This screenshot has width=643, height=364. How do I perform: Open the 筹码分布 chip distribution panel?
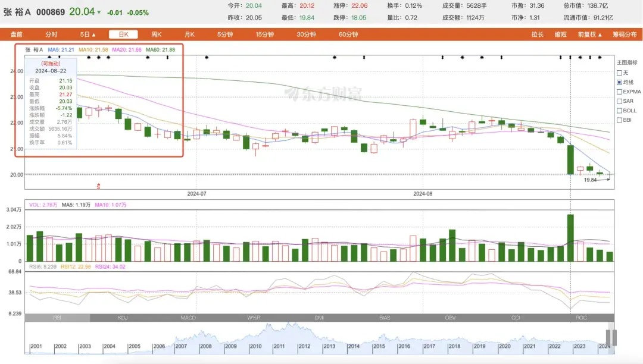(x=625, y=34)
